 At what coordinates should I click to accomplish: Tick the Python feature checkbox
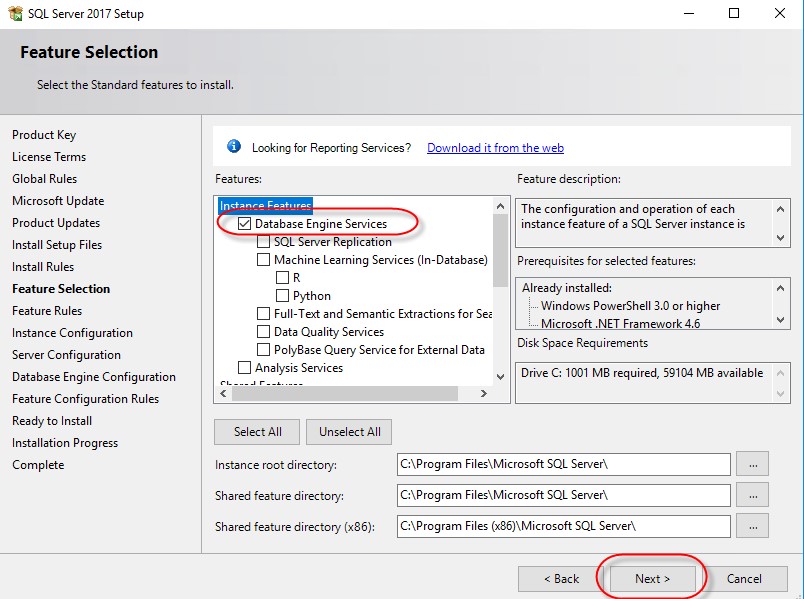point(283,295)
